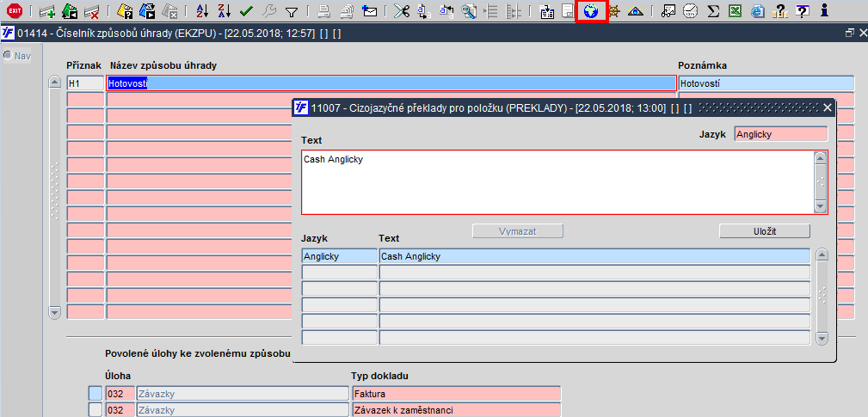Sort descending with the Z-A icon

coord(225,11)
